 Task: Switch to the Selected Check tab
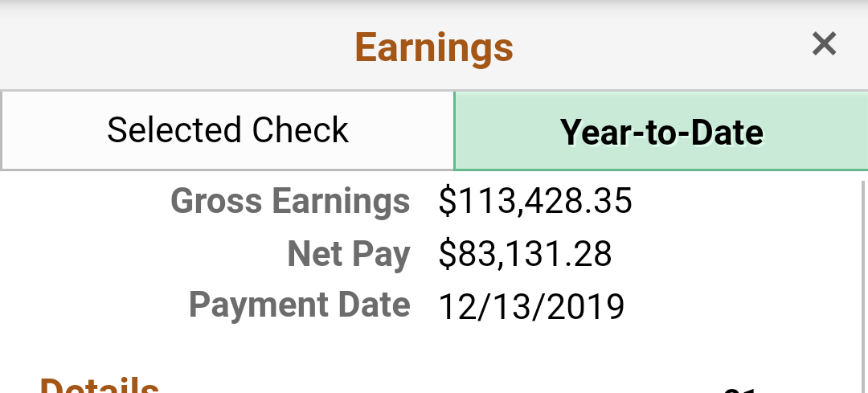(x=227, y=131)
